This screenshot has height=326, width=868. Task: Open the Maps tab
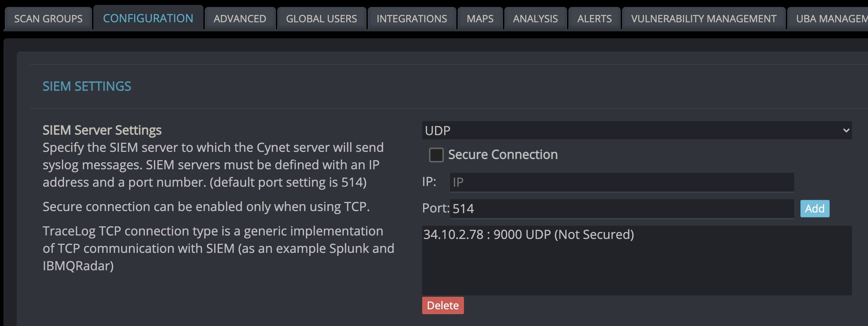click(x=480, y=18)
